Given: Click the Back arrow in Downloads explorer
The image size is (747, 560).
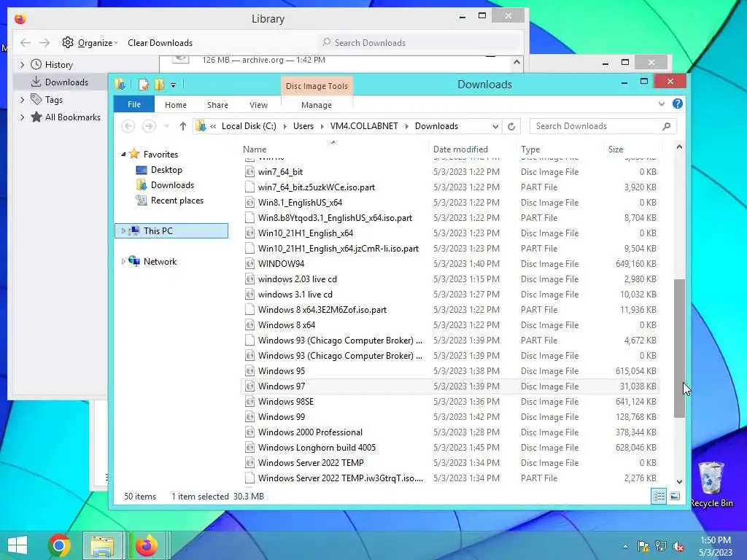Looking at the screenshot, I should point(128,126).
